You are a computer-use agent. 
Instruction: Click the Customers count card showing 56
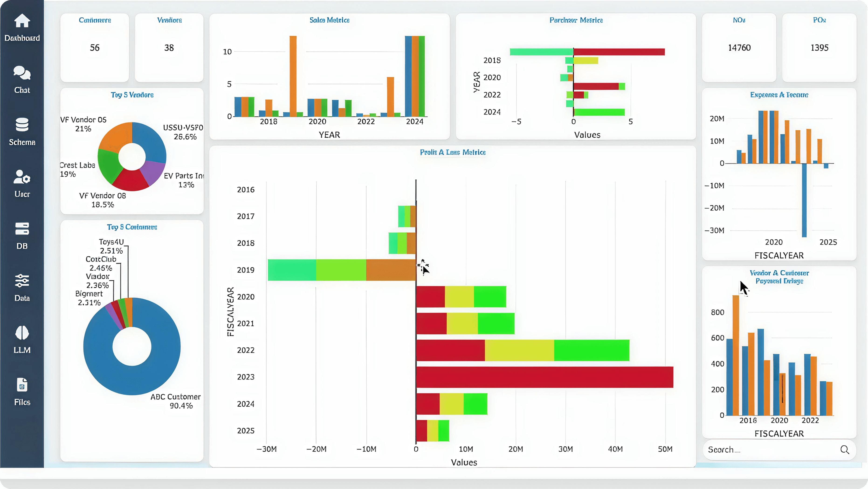pos(95,48)
